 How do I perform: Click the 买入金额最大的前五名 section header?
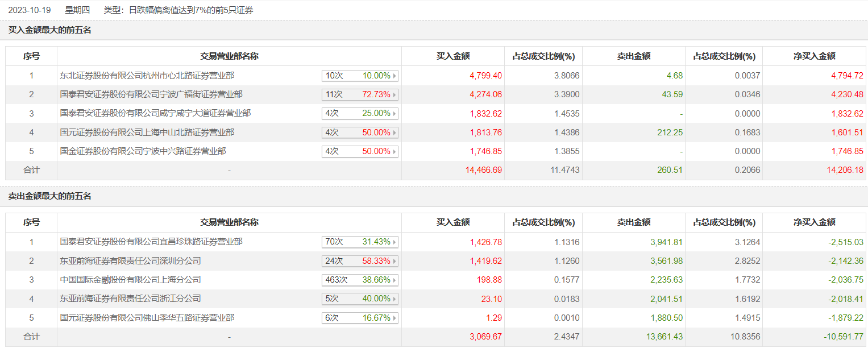(x=50, y=30)
